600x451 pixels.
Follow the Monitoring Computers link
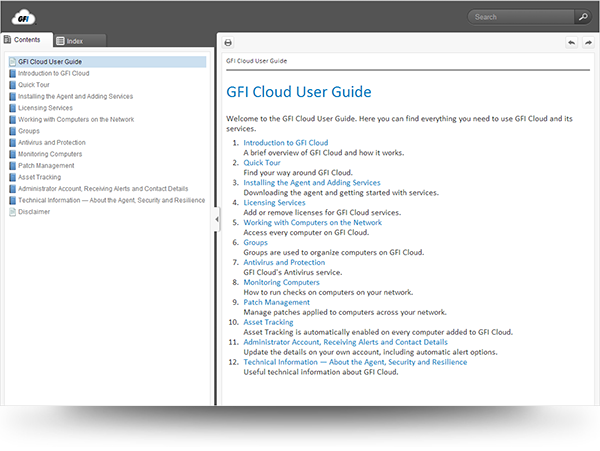click(x=281, y=282)
